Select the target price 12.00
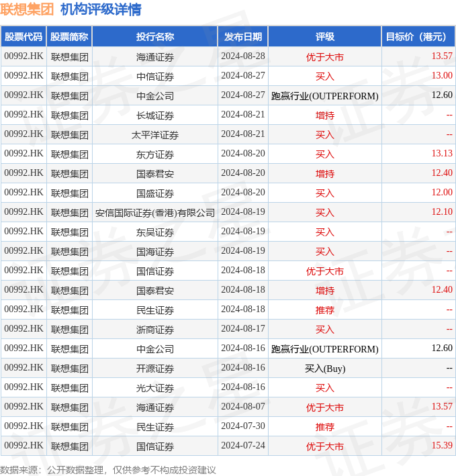This screenshot has height=476, width=456. [442, 192]
